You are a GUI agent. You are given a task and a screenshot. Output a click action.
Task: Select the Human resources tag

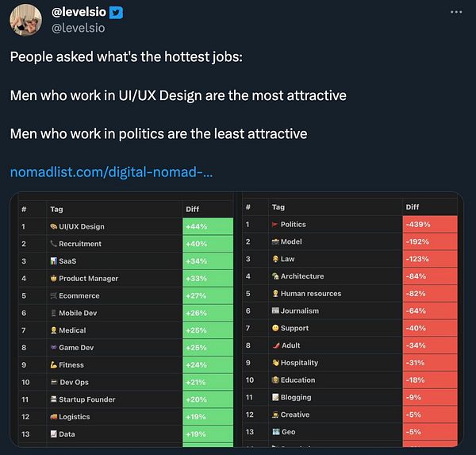point(310,294)
